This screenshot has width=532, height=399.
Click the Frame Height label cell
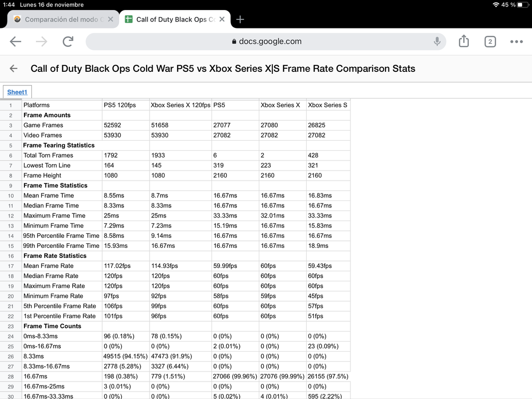pyautogui.click(x=62, y=176)
